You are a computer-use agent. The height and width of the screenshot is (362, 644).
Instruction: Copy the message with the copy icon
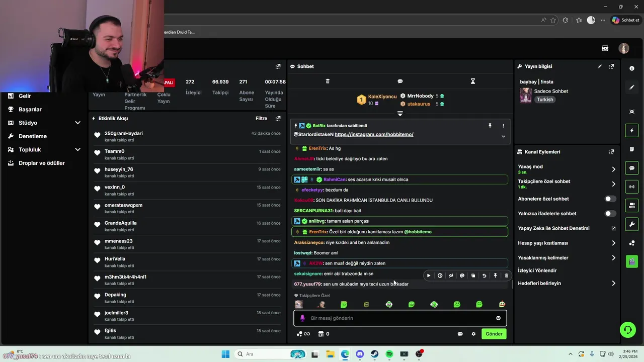(x=473, y=276)
